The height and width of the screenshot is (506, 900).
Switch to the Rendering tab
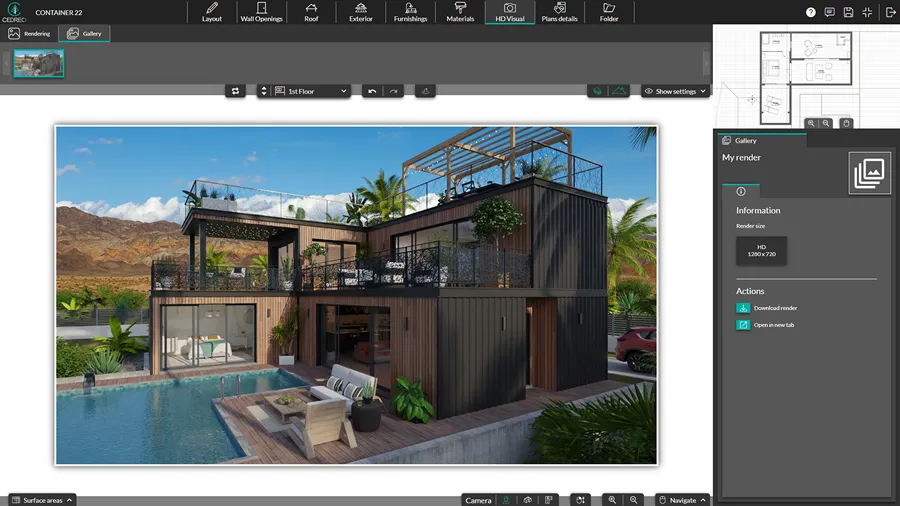[x=29, y=33]
